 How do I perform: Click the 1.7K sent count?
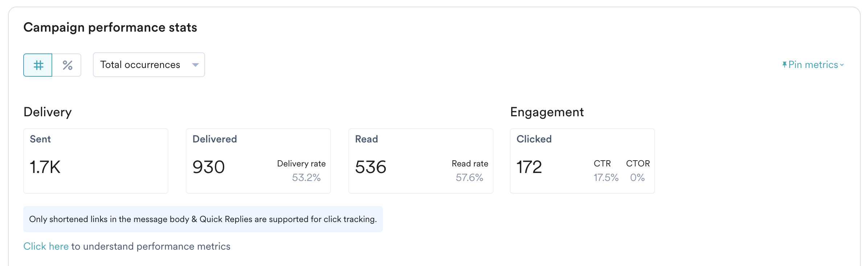pyautogui.click(x=45, y=167)
